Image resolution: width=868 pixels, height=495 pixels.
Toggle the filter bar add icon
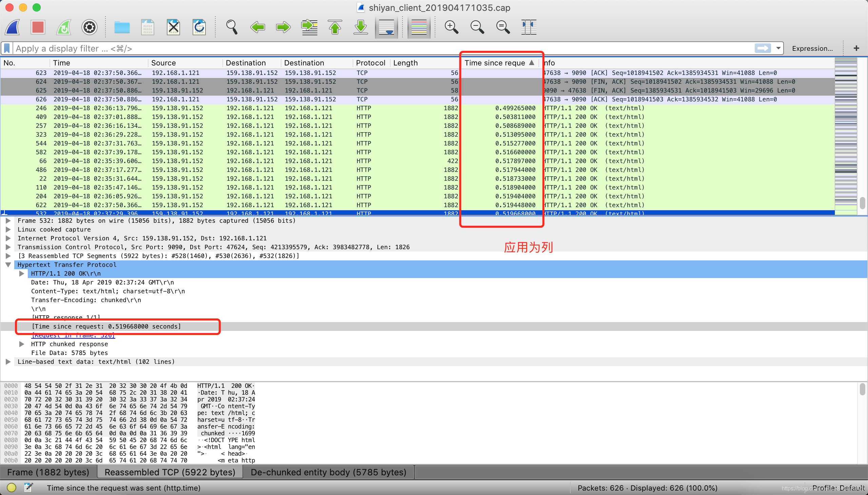click(x=861, y=48)
